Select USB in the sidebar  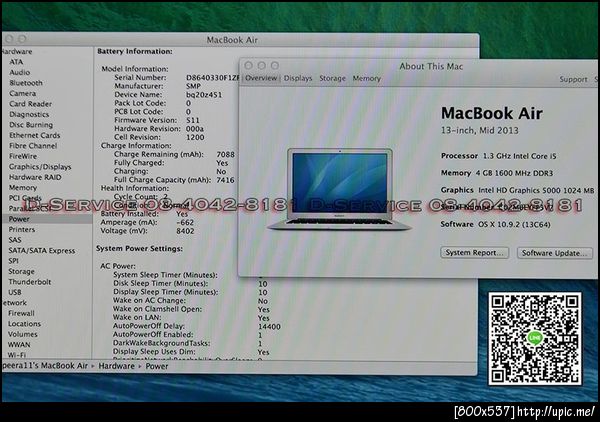click(15, 292)
